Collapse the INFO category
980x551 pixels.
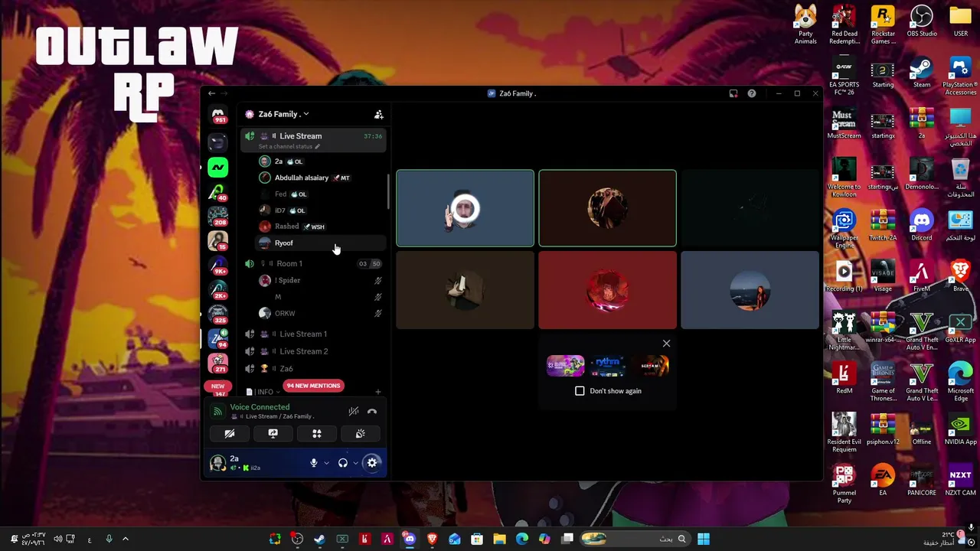[263, 392]
